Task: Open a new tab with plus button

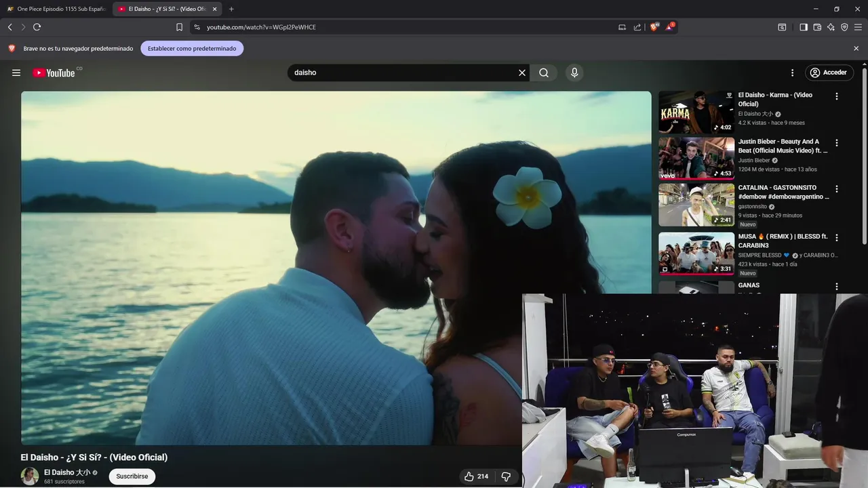Action: pos(231,9)
